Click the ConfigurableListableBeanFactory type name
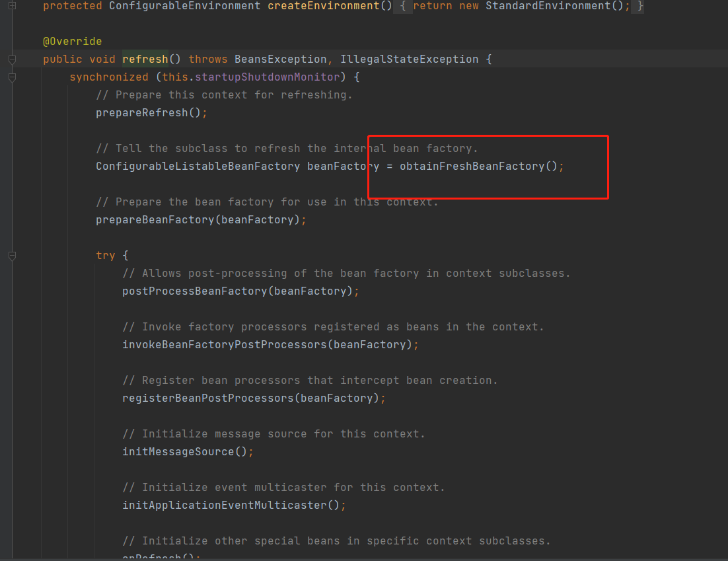Viewport: 728px width, 561px height. 198,167
